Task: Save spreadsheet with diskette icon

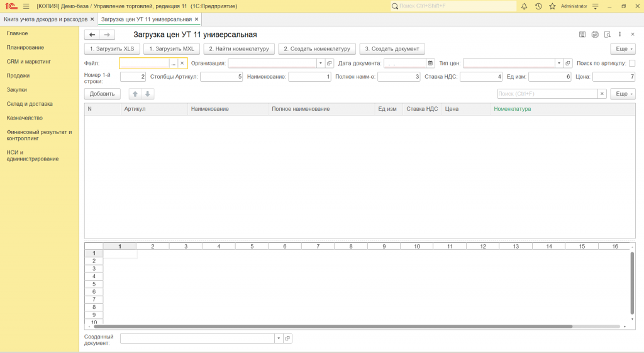Action: pos(582,35)
